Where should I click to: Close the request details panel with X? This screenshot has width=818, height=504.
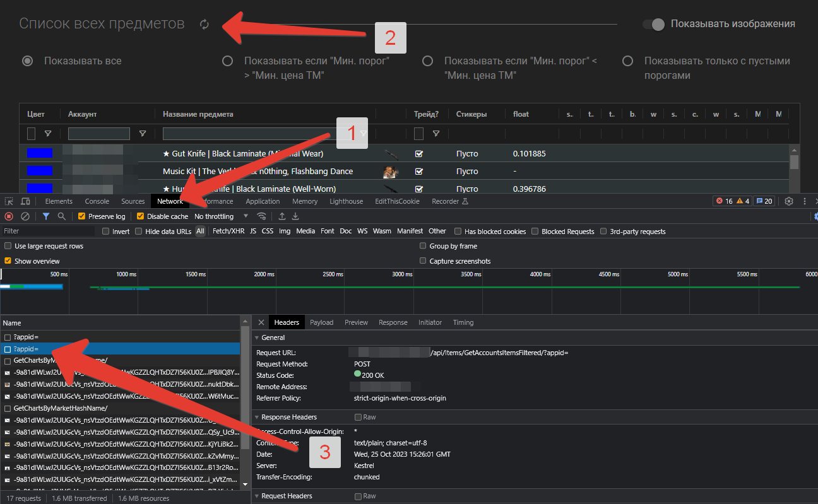click(x=261, y=322)
